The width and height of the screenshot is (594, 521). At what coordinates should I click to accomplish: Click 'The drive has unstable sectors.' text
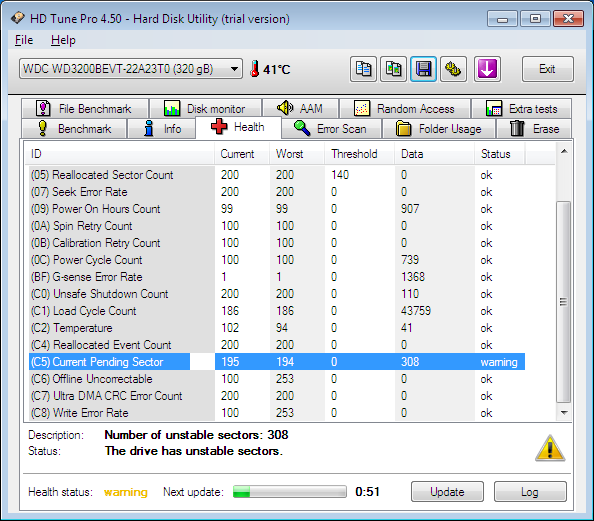(x=194, y=451)
